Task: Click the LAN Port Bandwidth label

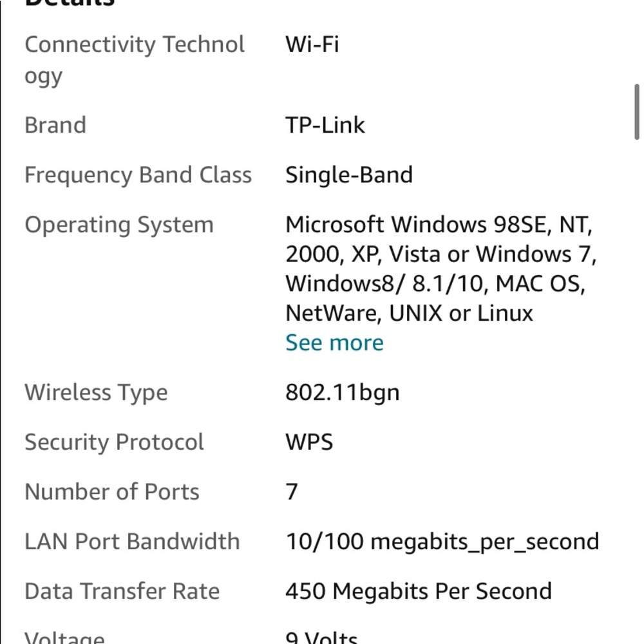Action: click(x=132, y=541)
